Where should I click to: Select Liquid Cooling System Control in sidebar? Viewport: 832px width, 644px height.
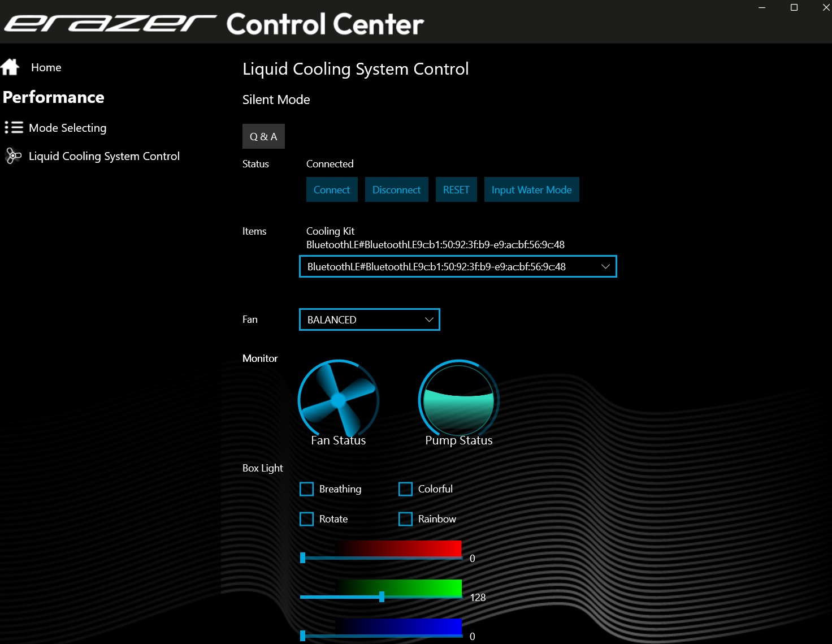click(104, 156)
